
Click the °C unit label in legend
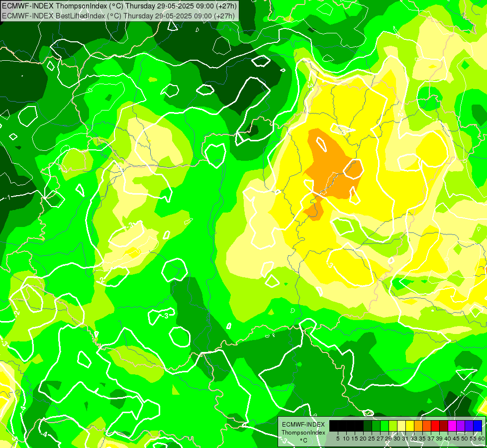[x=303, y=441]
